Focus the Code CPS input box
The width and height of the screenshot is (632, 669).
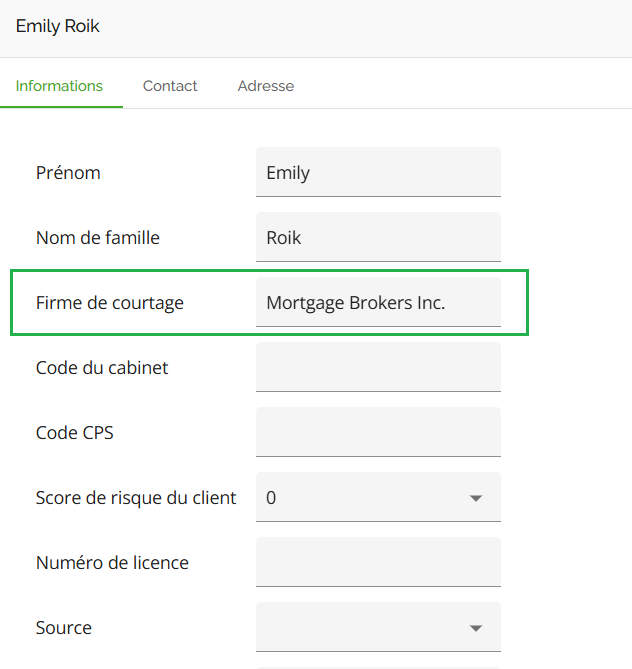(x=378, y=433)
